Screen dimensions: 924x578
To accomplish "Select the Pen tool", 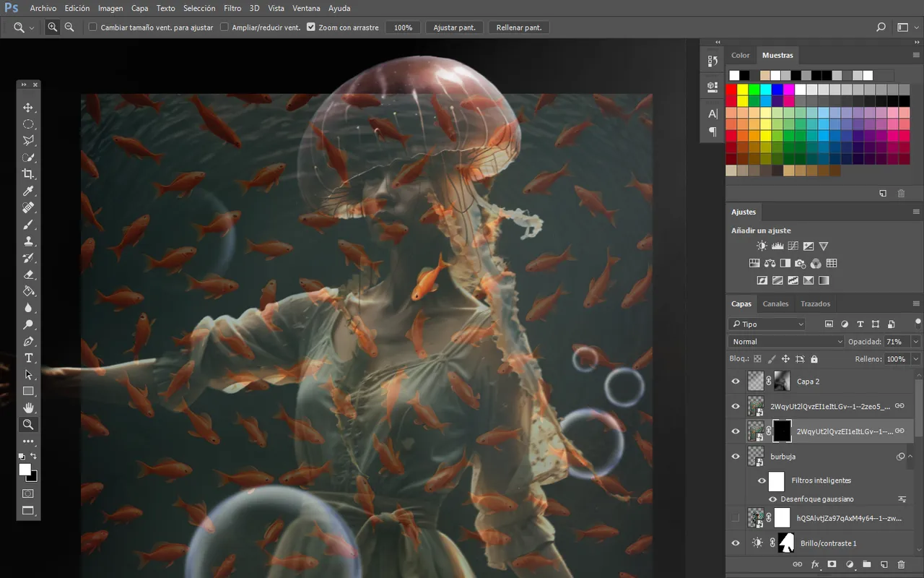I will [x=28, y=341].
